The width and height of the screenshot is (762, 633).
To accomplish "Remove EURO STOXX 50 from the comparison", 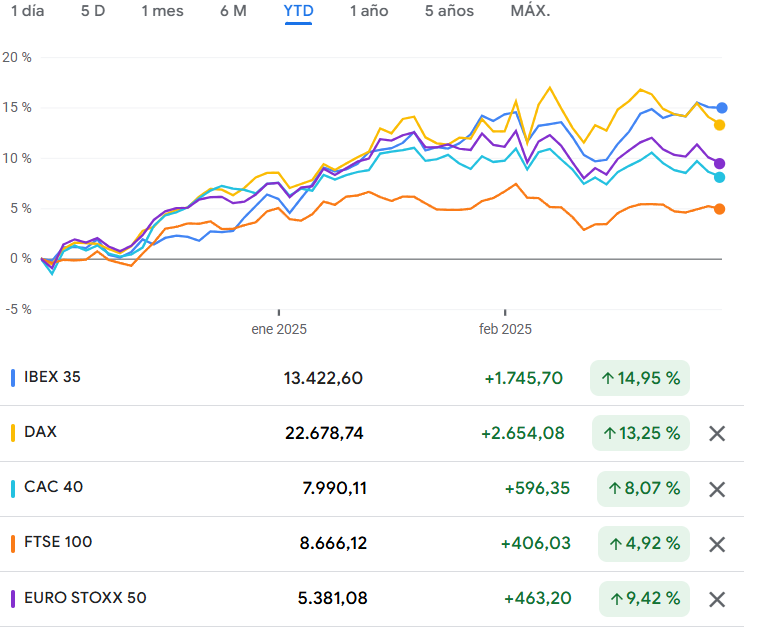I will tap(716, 599).
